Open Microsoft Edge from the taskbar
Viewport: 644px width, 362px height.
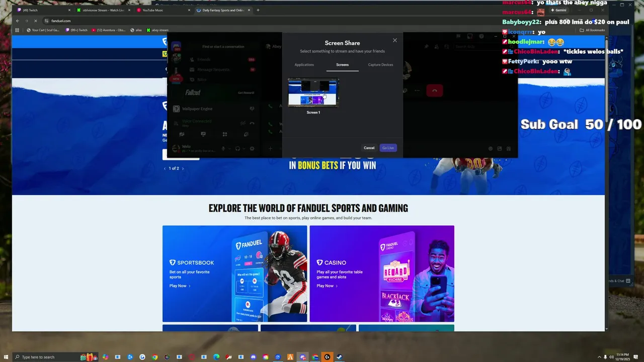tap(216, 357)
